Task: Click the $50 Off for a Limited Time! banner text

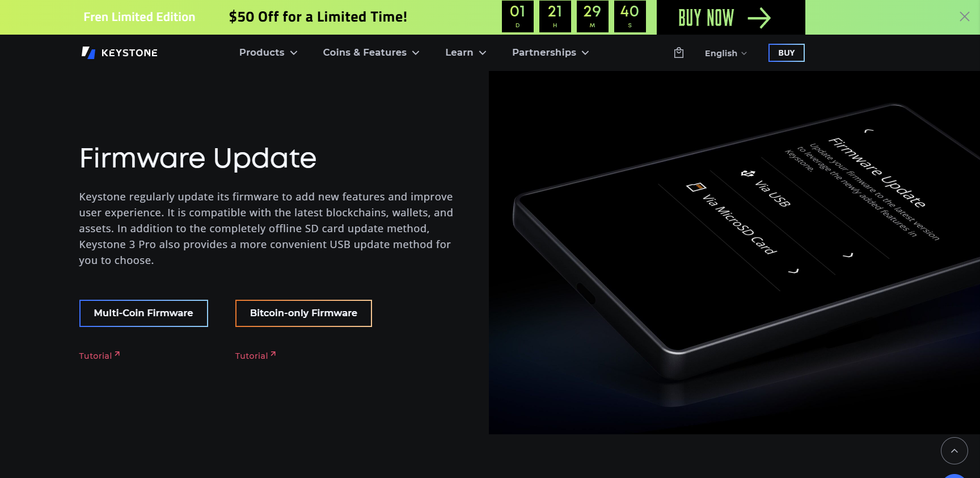Action: [x=318, y=17]
